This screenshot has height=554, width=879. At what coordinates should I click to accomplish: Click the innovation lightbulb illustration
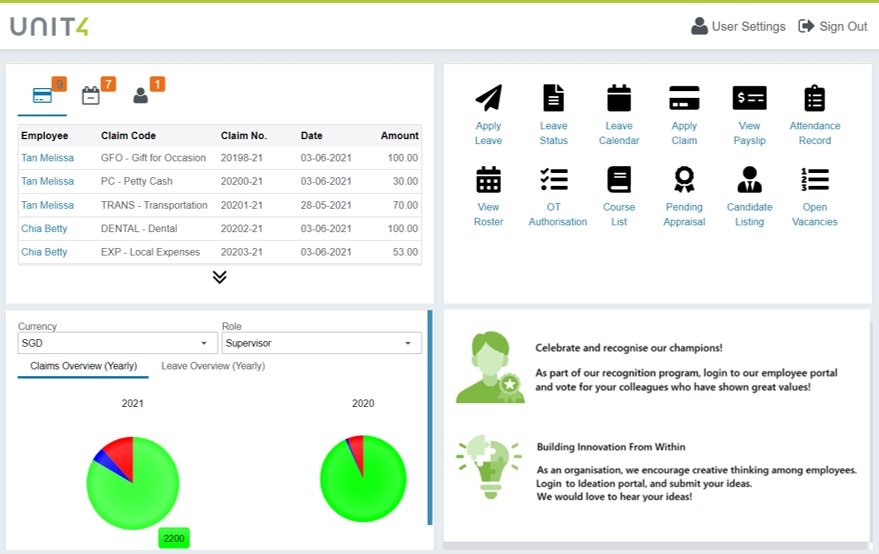coord(489,467)
